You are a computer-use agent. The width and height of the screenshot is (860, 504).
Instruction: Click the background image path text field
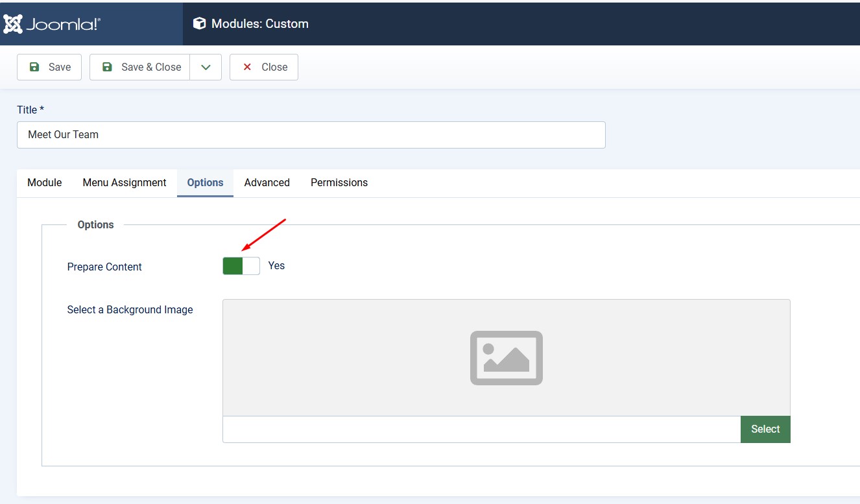tap(481, 429)
